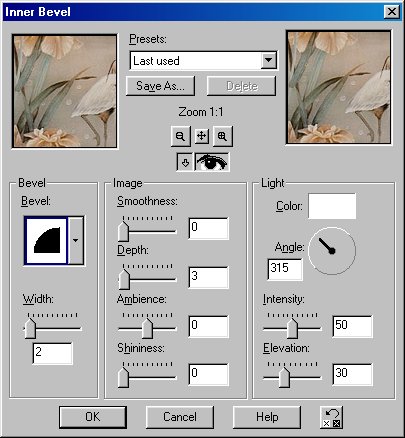Click the original image preview thumbnail
Screen dimensions: 405x438
point(65,91)
